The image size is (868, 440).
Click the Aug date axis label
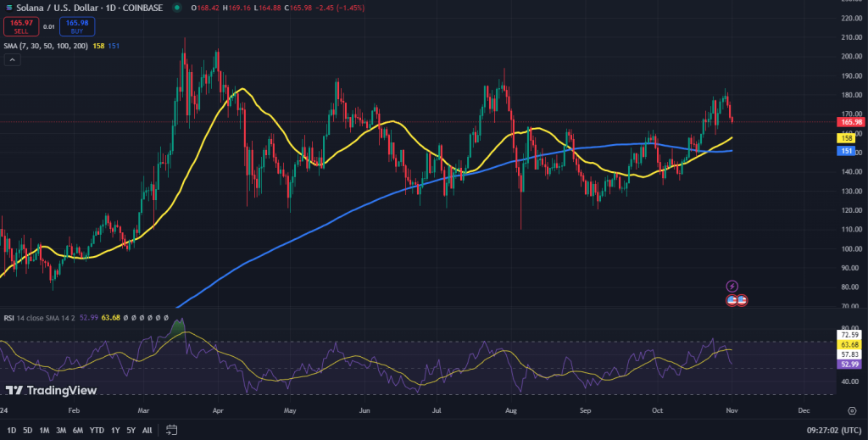(511, 410)
